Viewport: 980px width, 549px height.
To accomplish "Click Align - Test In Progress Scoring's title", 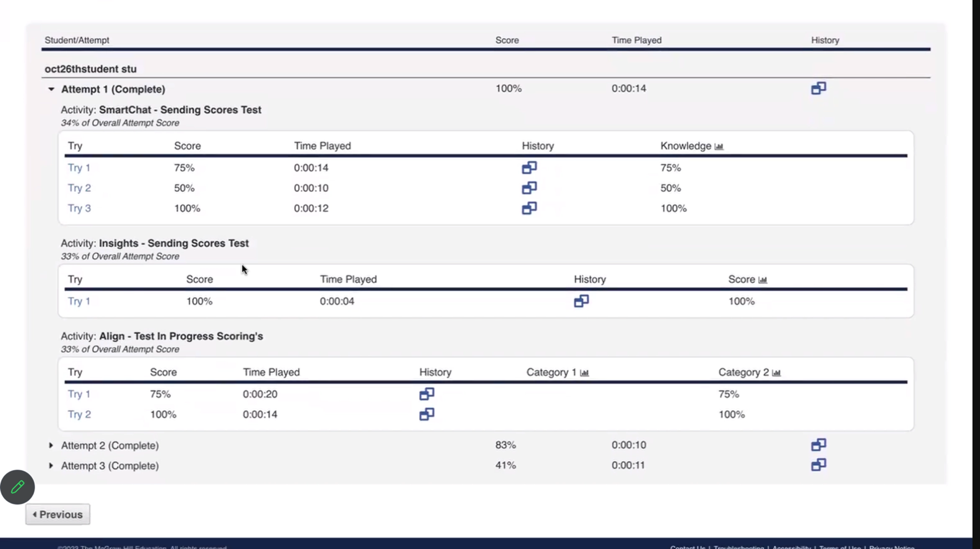I will pyautogui.click(x=181, y=336).
